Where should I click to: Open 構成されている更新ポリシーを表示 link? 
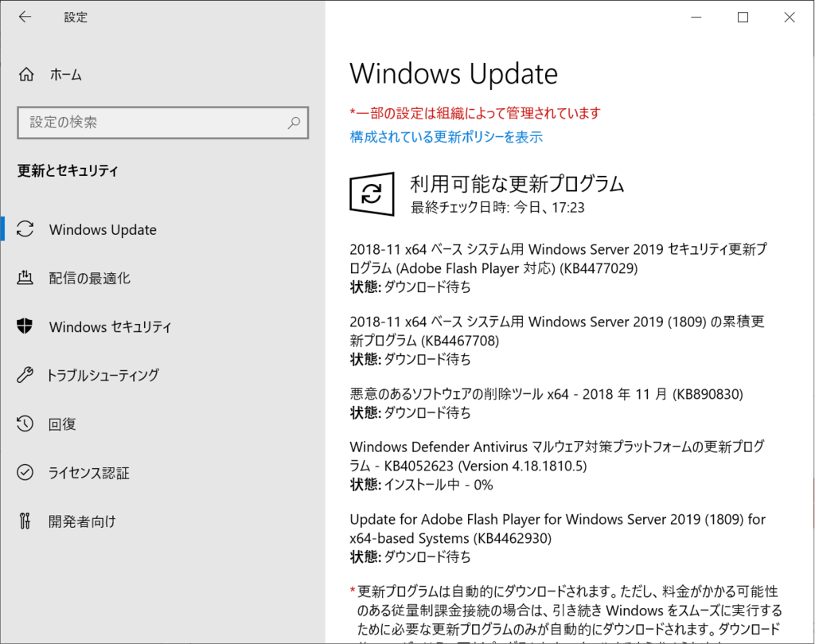point(446,137)
